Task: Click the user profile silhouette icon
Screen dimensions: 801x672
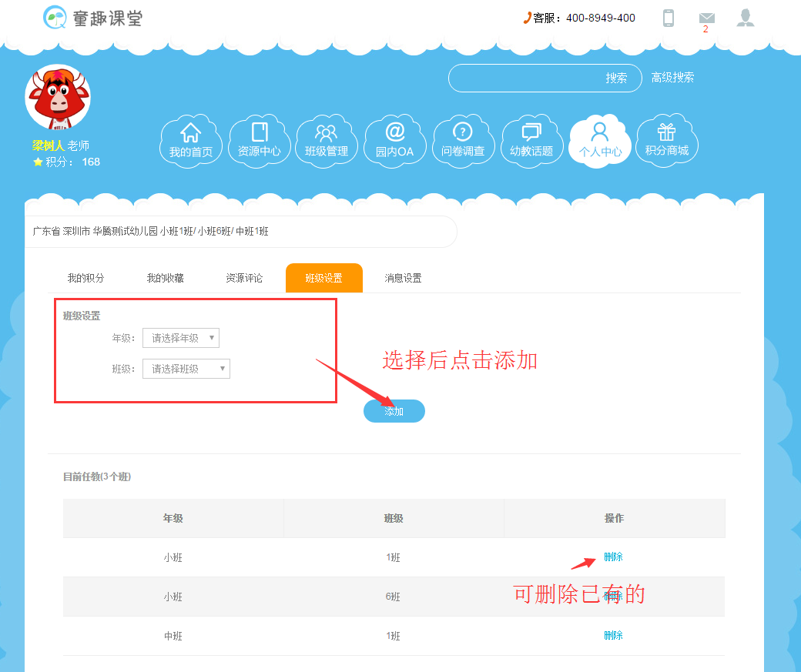Action: 745,18
